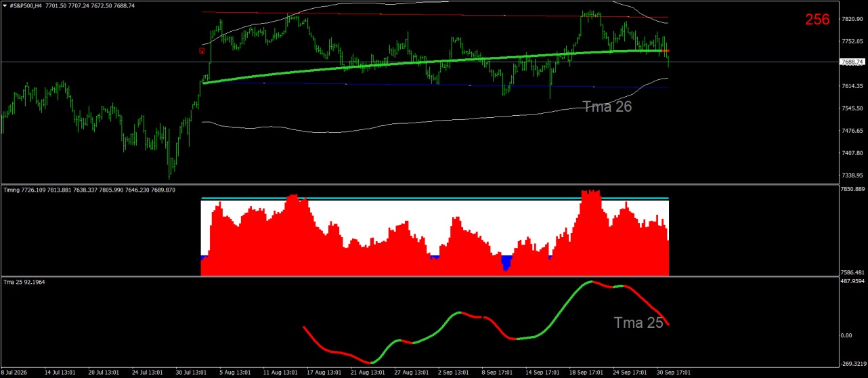
Task: Click the current price tag 7688.74
Action: (x=852, y=62)
